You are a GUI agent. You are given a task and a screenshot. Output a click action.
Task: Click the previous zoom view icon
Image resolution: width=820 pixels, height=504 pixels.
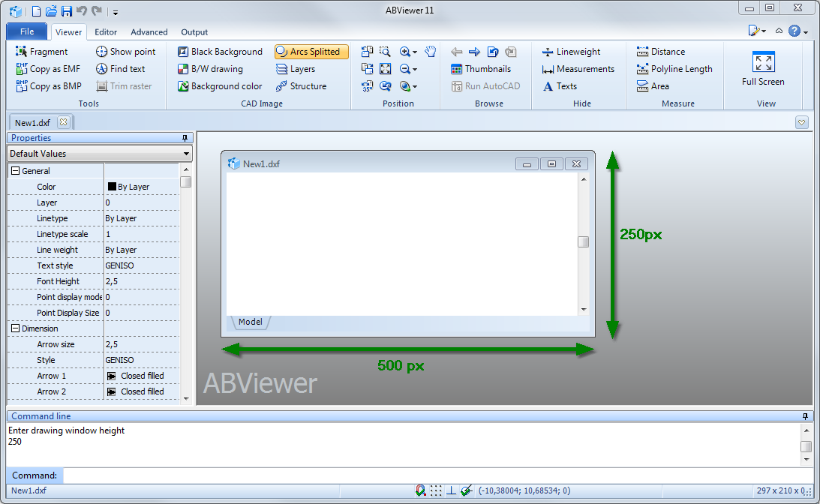click(386, 85)
